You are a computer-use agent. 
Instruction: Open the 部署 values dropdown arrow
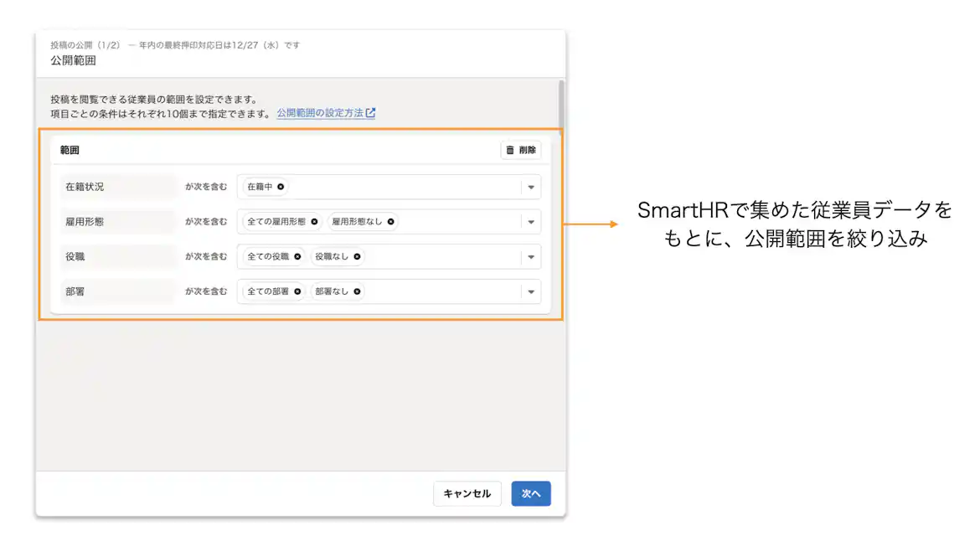[x=531, y=291]
